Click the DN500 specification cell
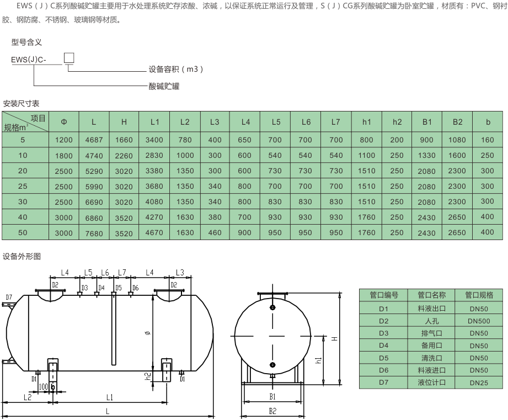Viewport: 508px width, 420px height. [478, 321]
